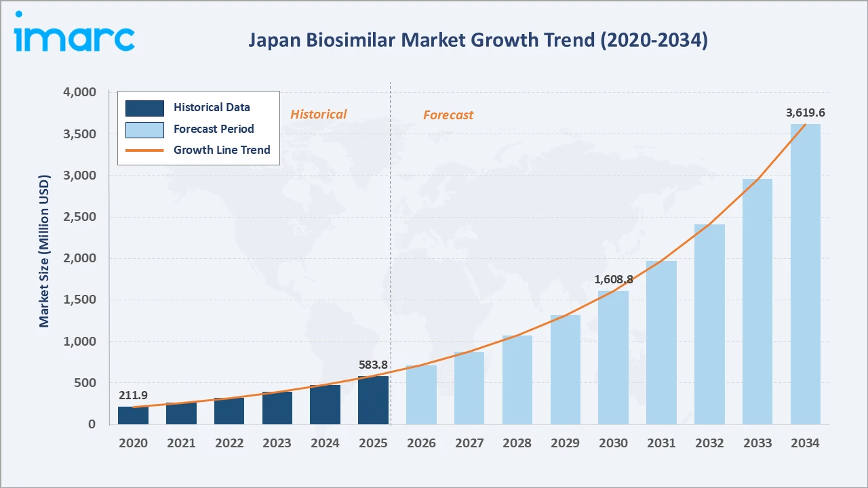This screenshot has width=868, height=488.
Task: Click the 2034 forecast bar
Action: (806, 274)
